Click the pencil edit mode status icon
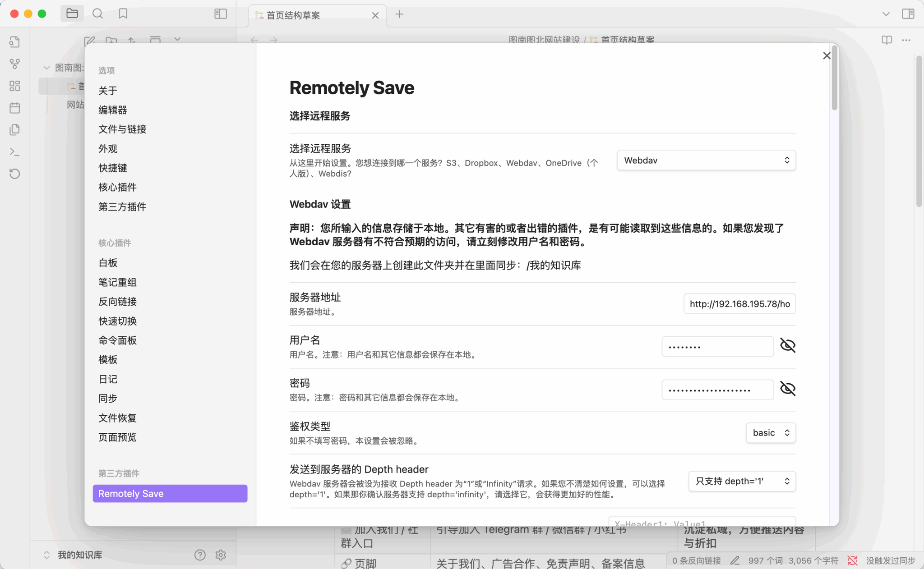The height and width of the screenshot is (569, 924). point(735,560)
